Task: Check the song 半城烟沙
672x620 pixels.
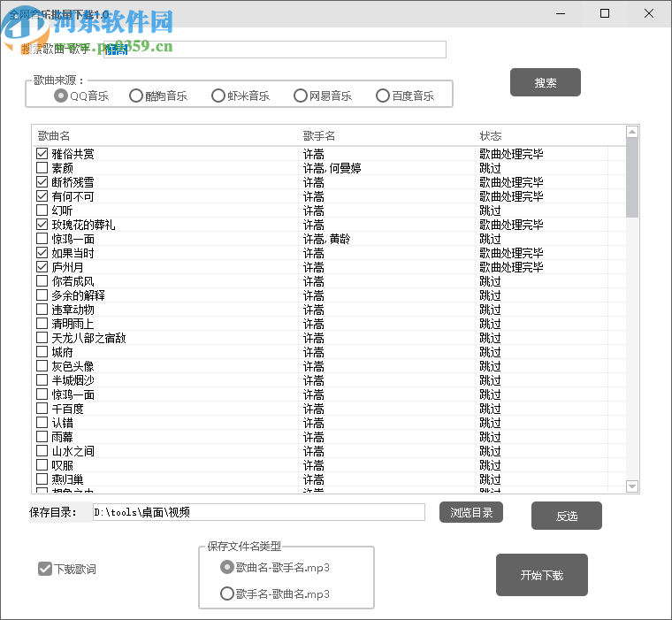Action: (42, 380)
